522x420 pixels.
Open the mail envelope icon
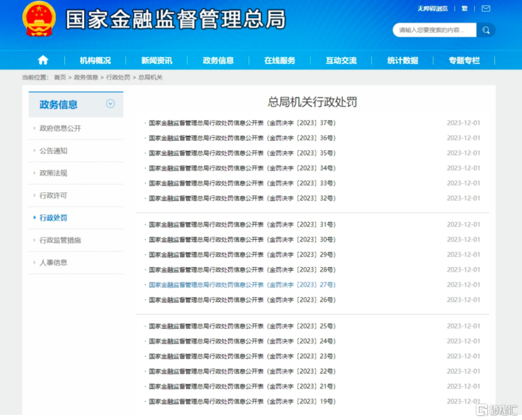486,9
